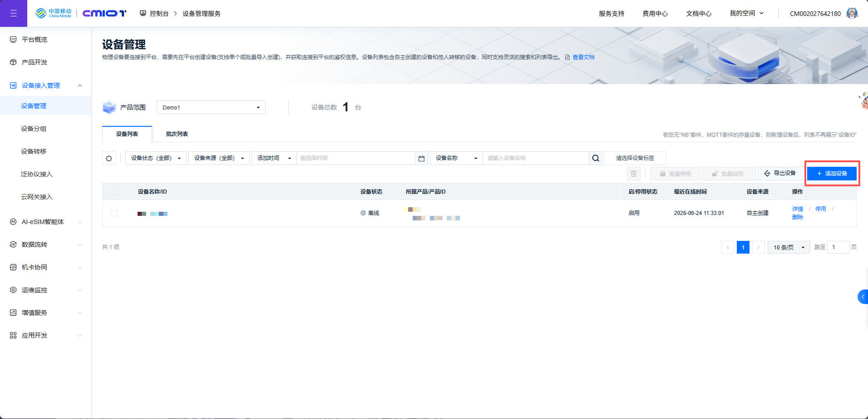
Task: Tick the select-all checkbox in table header
Action: (114, 192)
